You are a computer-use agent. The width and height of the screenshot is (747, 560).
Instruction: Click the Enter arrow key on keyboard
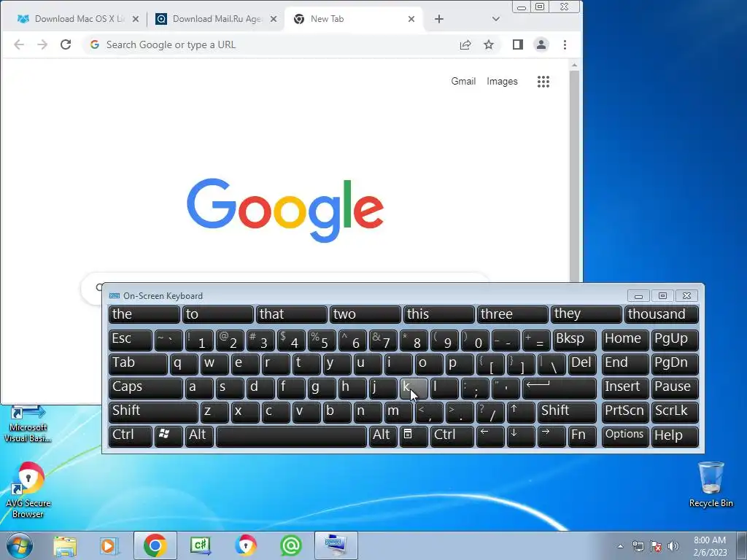(560, 388)
